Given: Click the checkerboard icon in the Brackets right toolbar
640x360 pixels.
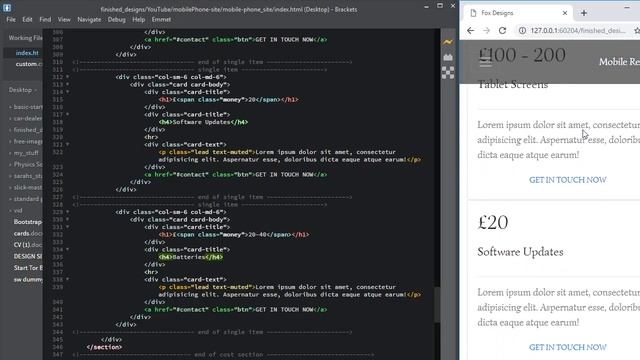Looking at the screenshot, I should [448, 73].
